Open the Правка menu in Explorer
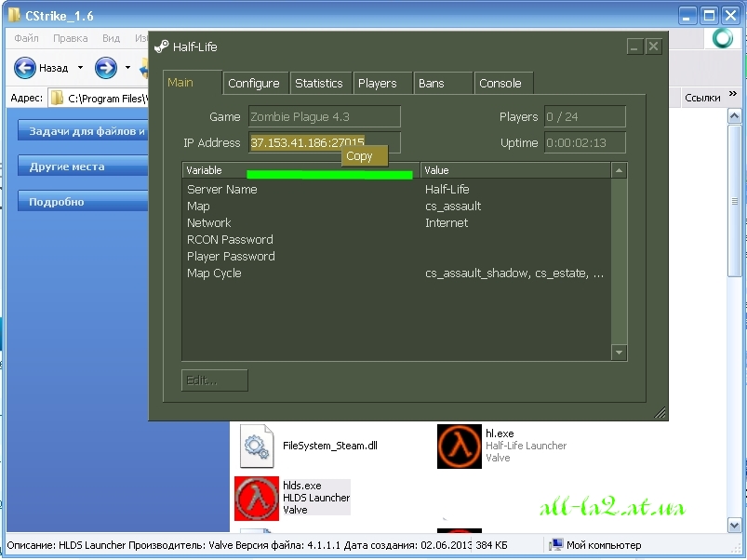This screenshot has width=747, height=560. click(x=70, y=38)
